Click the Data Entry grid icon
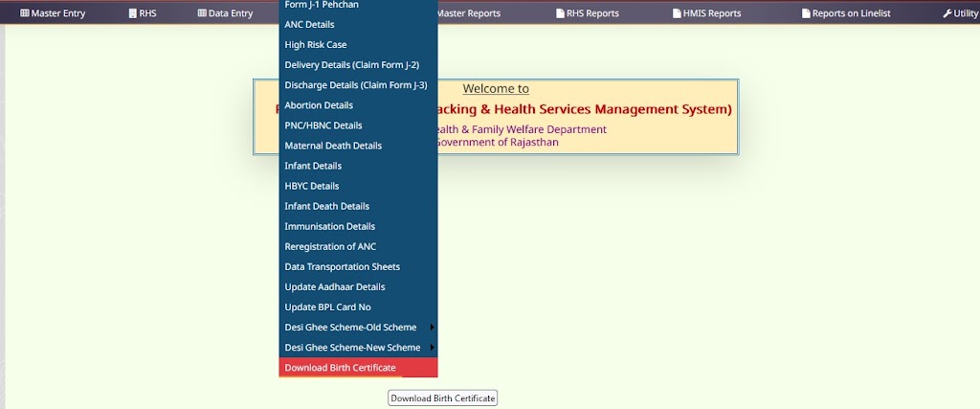The width and height of the screenshot is (980, 409). (x=202, y=13)
